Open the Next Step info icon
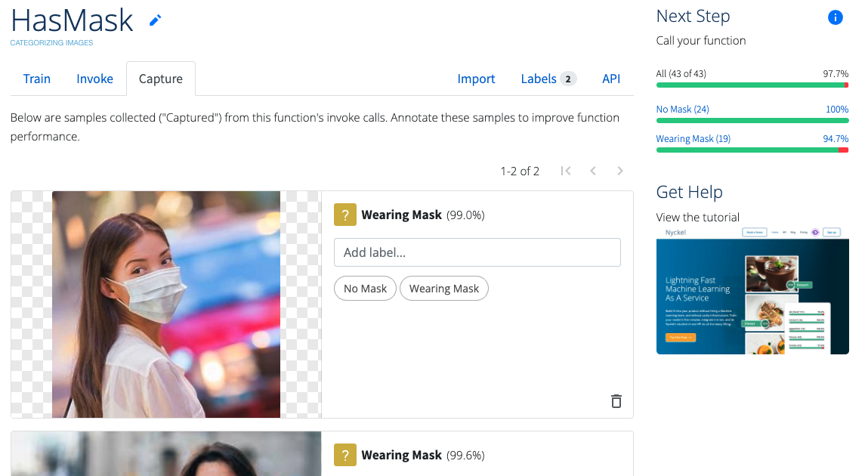 point(835,17)
